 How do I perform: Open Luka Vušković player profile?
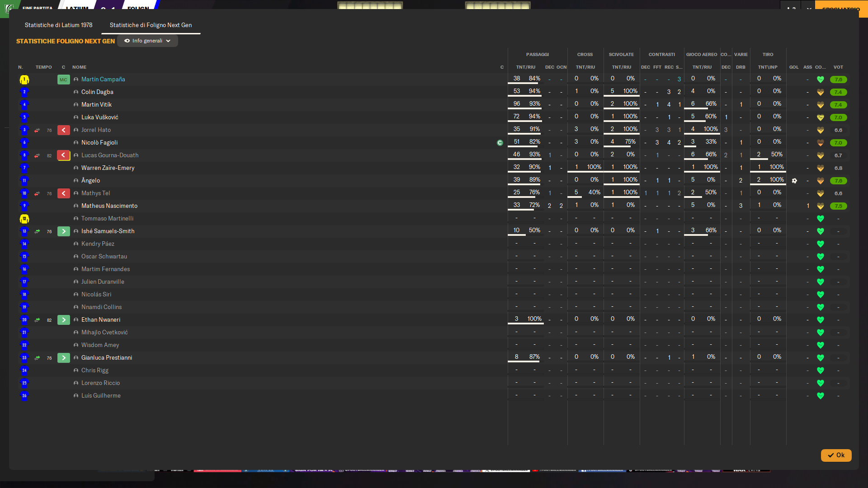tap(99, 117)
